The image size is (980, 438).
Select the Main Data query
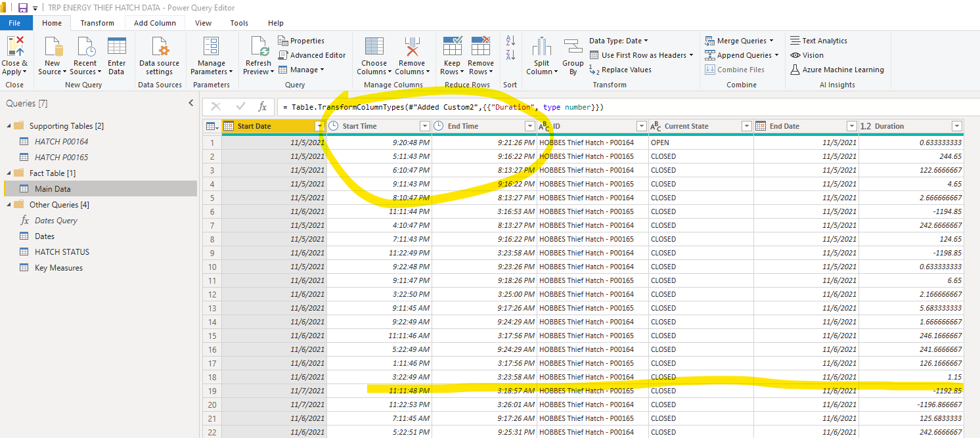(100, 188)
